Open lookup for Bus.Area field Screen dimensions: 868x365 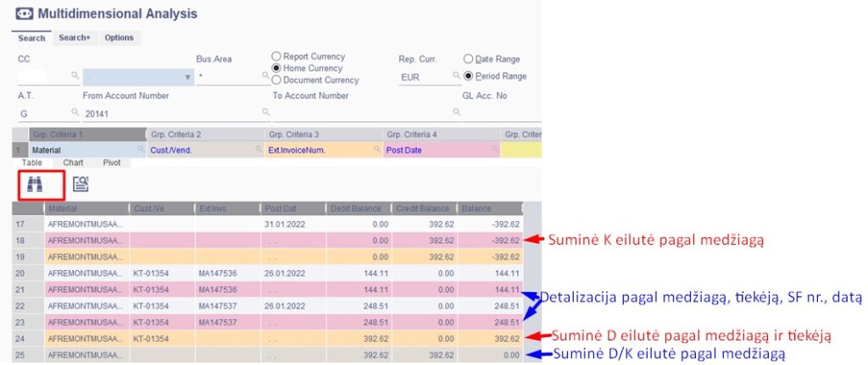coord(265,76)
